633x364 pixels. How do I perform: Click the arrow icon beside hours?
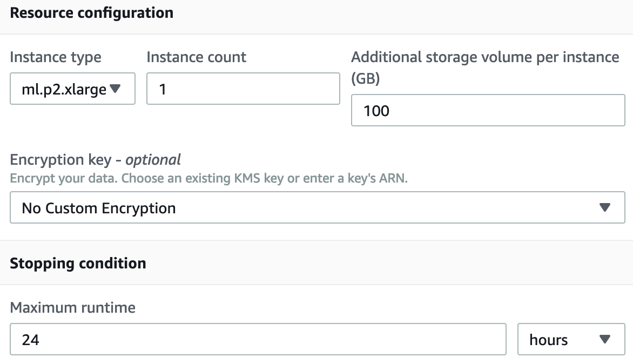coord(605,340)
